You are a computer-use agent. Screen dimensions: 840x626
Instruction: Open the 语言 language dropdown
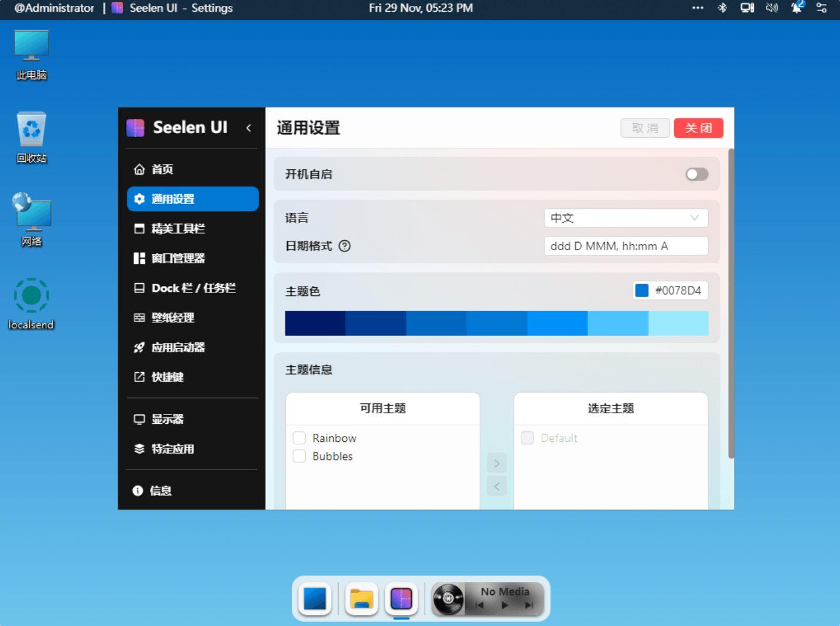click(x=626, y=217)
